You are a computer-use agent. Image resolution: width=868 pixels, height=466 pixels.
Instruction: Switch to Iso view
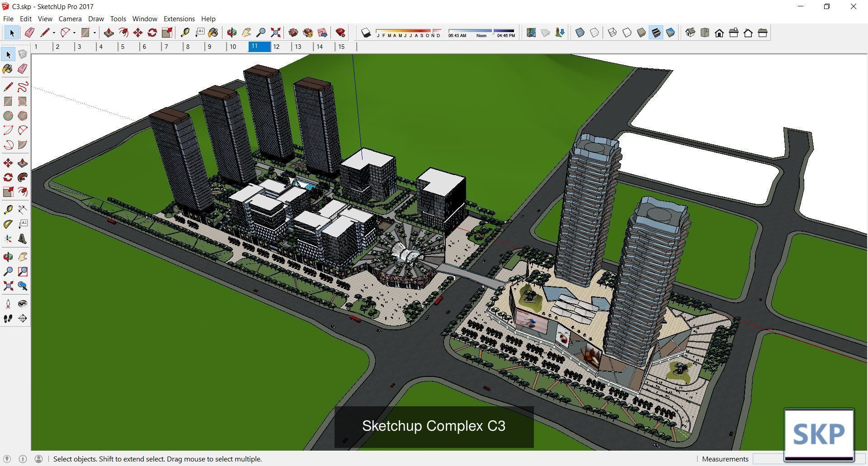(690, 33)
